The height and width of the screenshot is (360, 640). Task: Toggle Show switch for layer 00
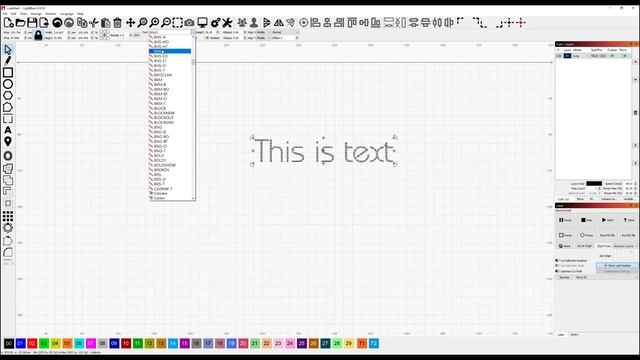[624, 56]
